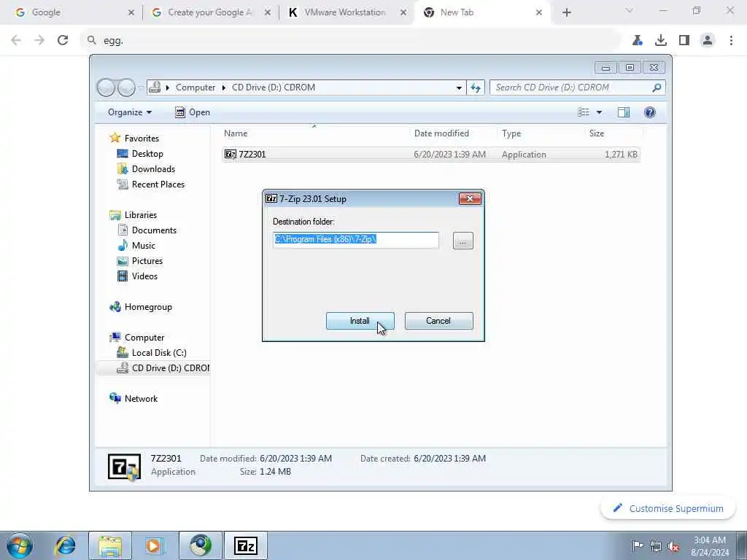Close the 7-Zip 23.01 Setup dialog

[x=469, y=198]
